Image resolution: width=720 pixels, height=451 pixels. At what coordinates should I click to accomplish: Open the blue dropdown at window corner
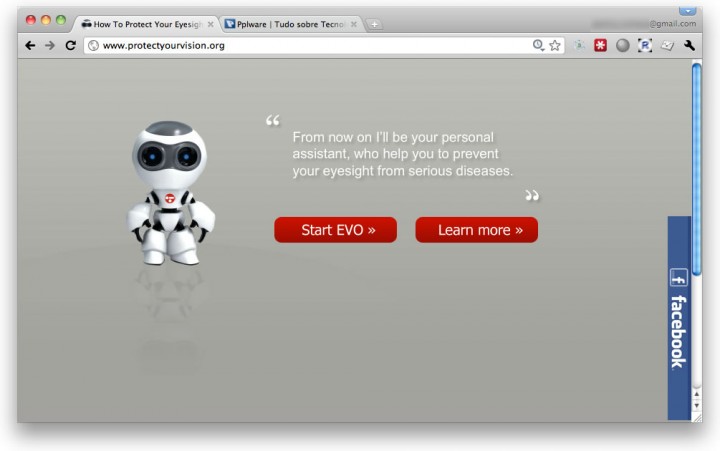687,11
